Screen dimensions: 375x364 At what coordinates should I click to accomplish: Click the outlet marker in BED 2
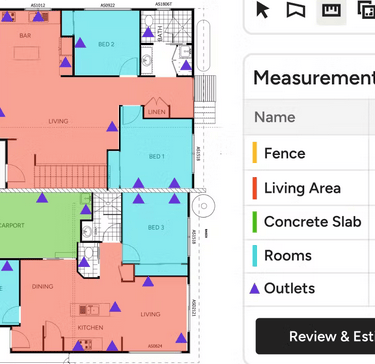pyautogui.click(x=80, y=43)
